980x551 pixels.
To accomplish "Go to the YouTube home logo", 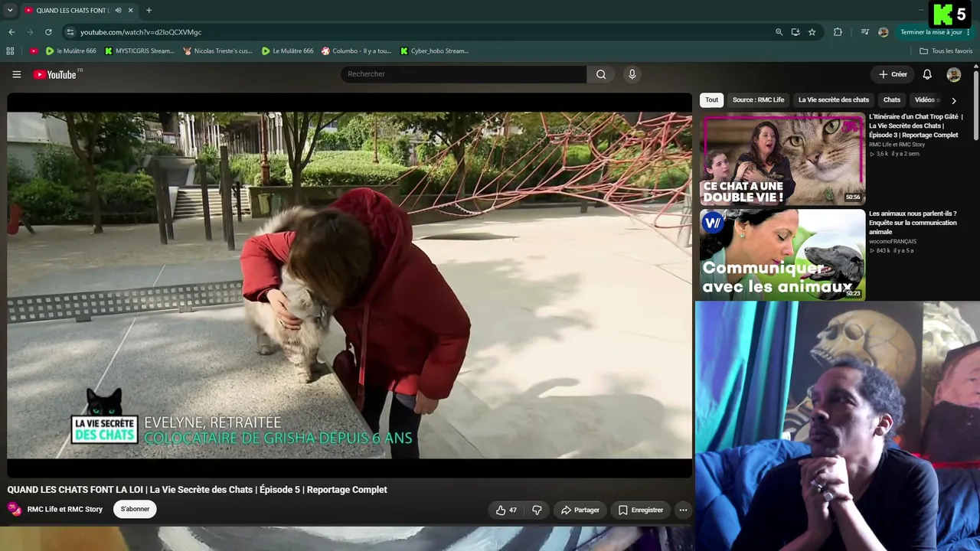I will point(56,74).
